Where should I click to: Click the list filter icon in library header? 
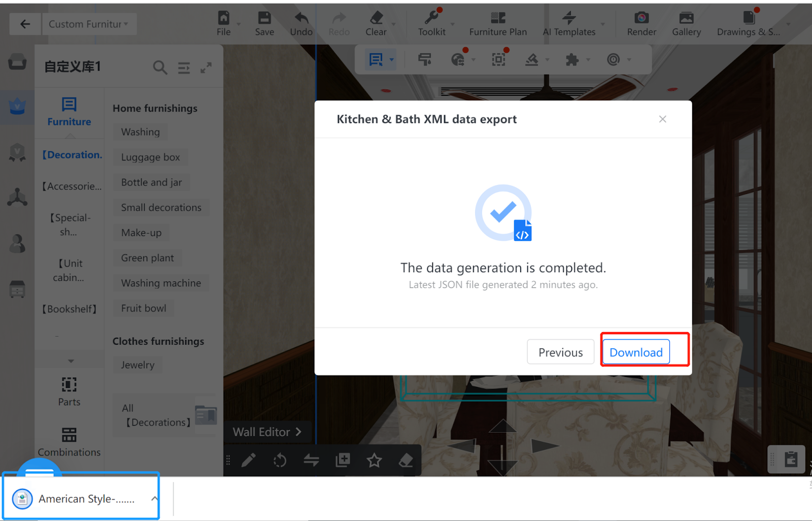pyautogui.click(x=184, y=68)
